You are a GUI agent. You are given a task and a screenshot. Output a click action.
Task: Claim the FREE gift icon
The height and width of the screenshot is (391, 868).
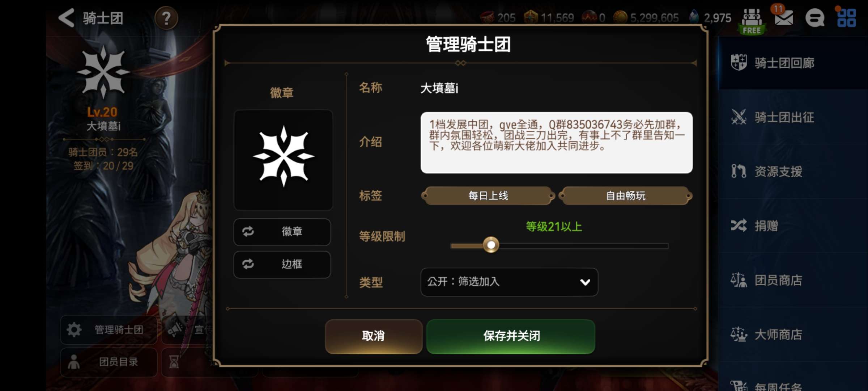click(x=752, y=21)
